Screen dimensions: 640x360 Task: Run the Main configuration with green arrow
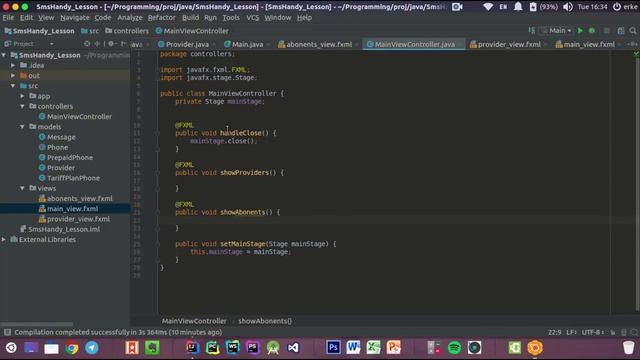click(580, 31)
